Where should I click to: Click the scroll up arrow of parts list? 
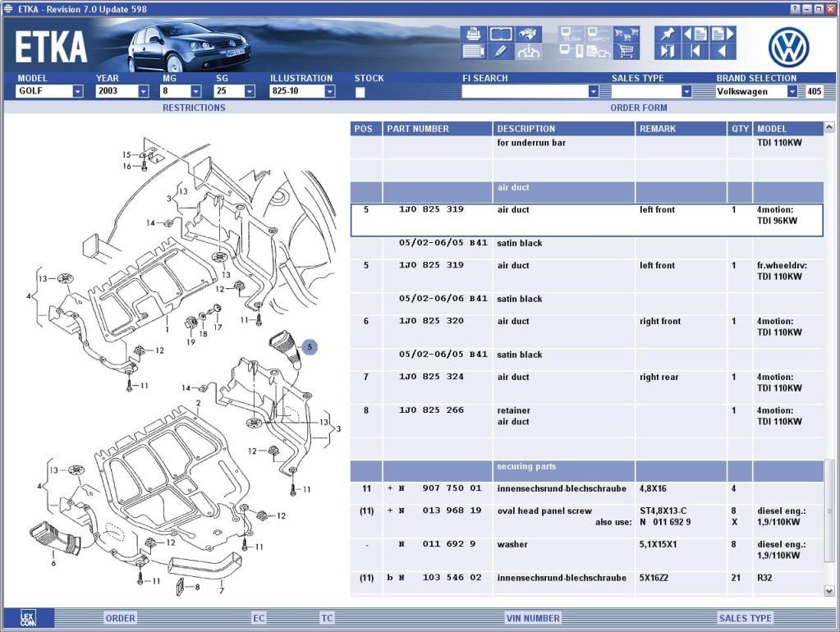pyautogui.click(x=829, y=127)
